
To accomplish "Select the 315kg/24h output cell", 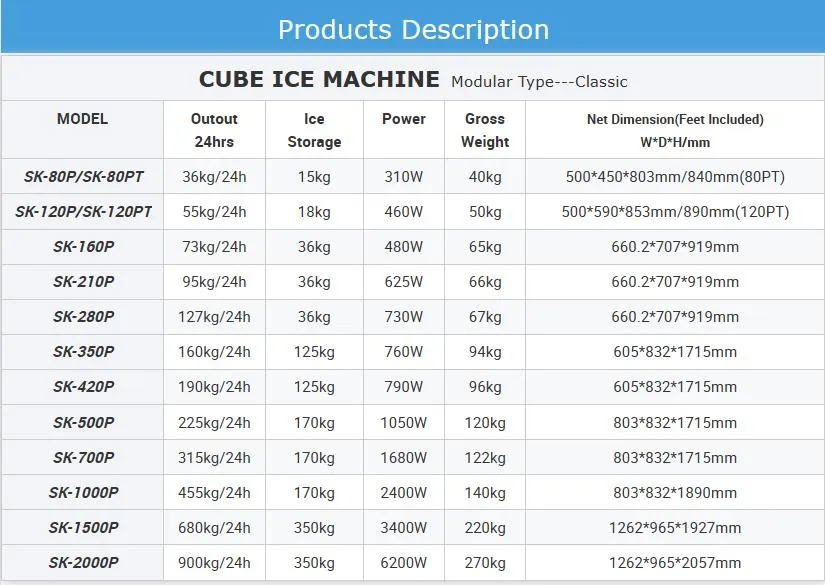I will tap(214, 457).
